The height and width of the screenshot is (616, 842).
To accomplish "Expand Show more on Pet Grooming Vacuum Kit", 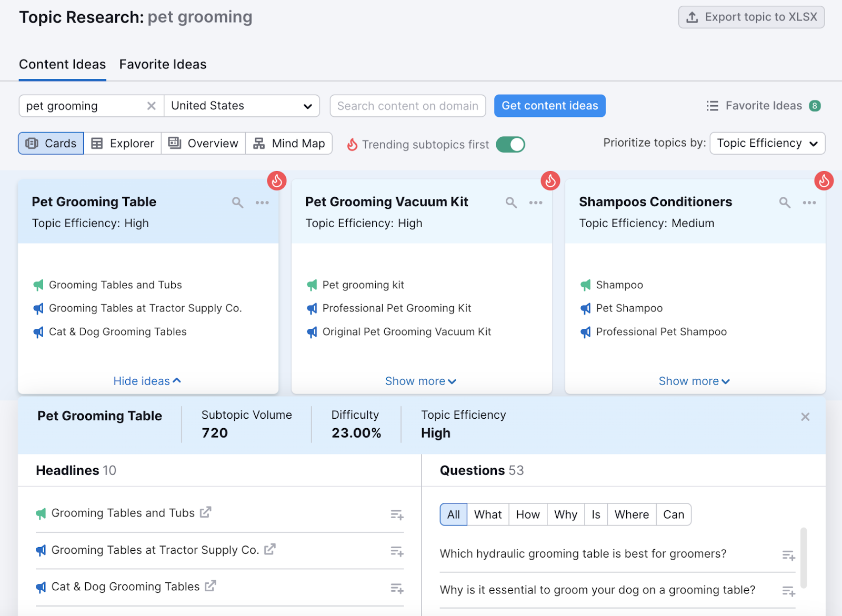I will coord(420,381).
